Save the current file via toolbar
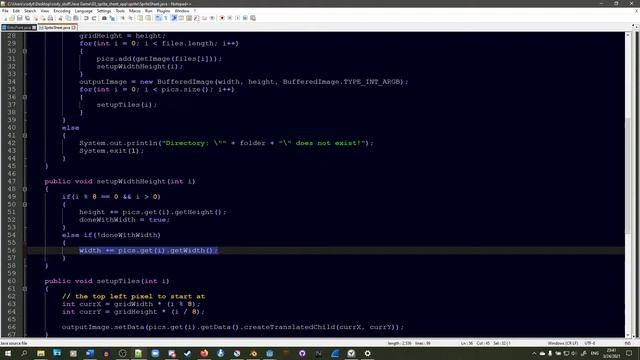Viewport: 640px width, 360px height. (x=20, y=18)
